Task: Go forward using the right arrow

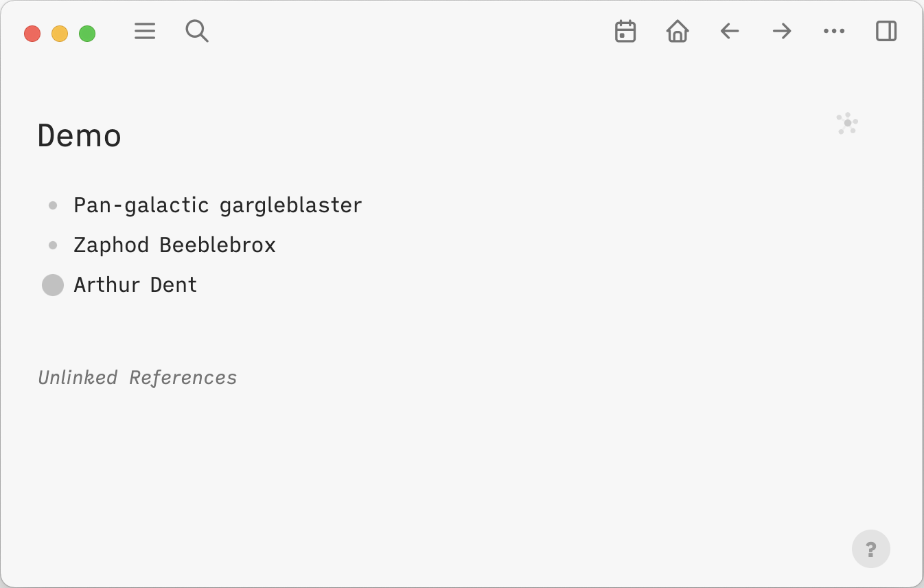Action: [781, 31]
